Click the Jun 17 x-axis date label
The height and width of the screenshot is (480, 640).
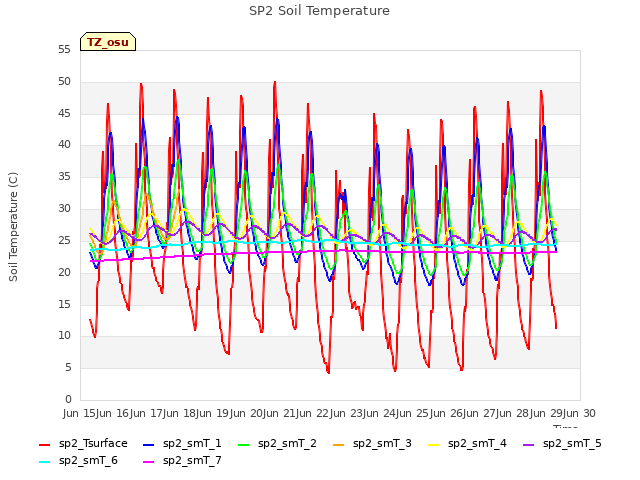pos(146,413)
